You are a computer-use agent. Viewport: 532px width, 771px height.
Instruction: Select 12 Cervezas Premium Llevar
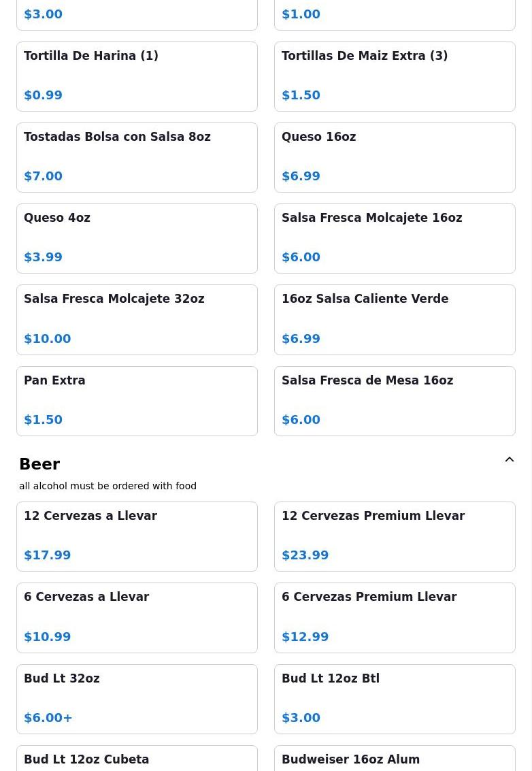(395, 536)
